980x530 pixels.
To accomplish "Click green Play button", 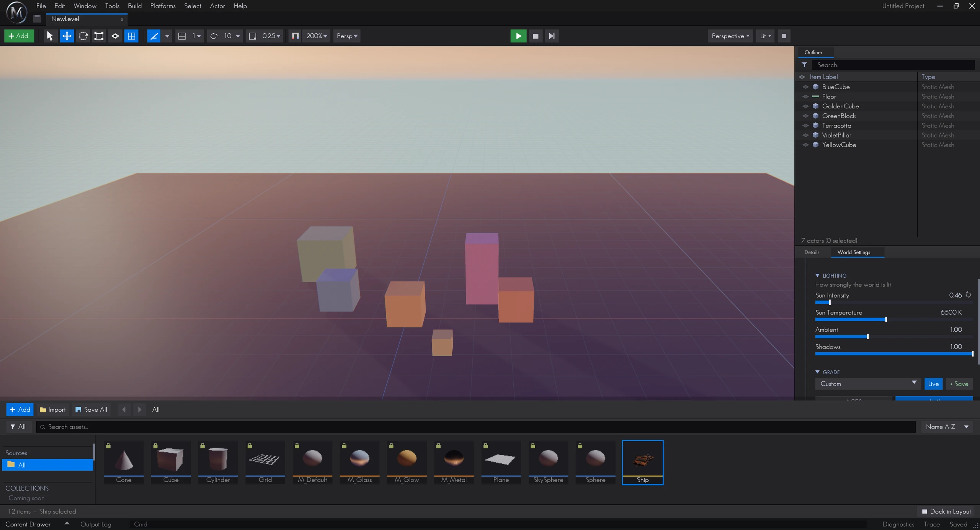I will (x=518, y=36).
